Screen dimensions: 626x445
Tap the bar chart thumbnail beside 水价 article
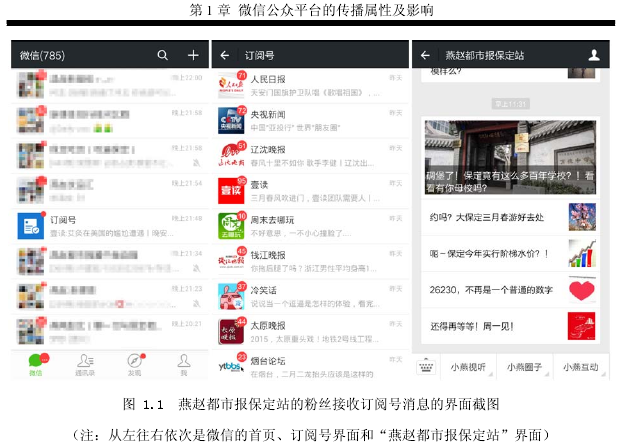[582, 253]
